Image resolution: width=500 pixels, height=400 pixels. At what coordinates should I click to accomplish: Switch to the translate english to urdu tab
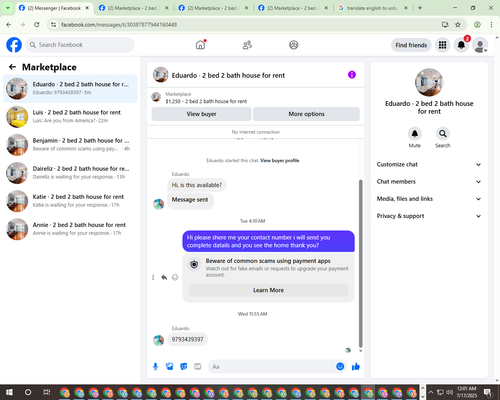coord(373,8)
